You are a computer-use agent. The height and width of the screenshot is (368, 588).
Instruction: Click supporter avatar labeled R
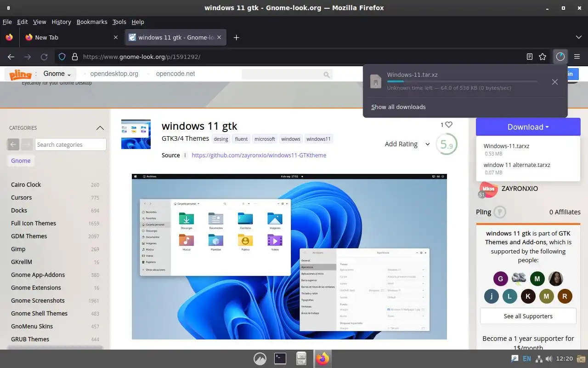click(565, 296)
